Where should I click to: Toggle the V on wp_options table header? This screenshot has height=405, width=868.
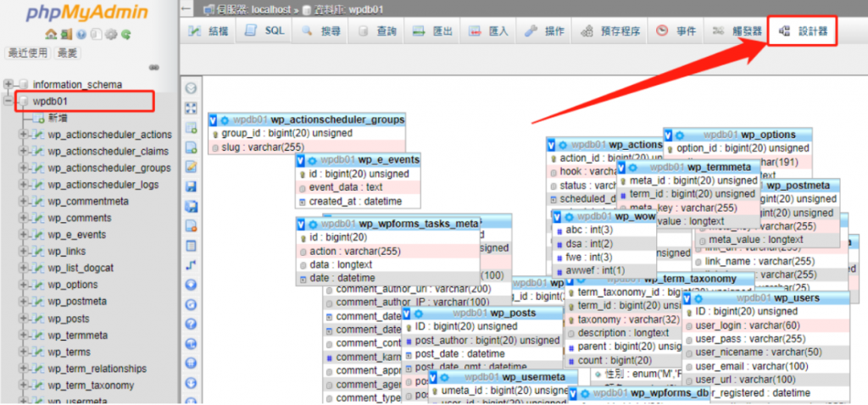coord(669,135)
